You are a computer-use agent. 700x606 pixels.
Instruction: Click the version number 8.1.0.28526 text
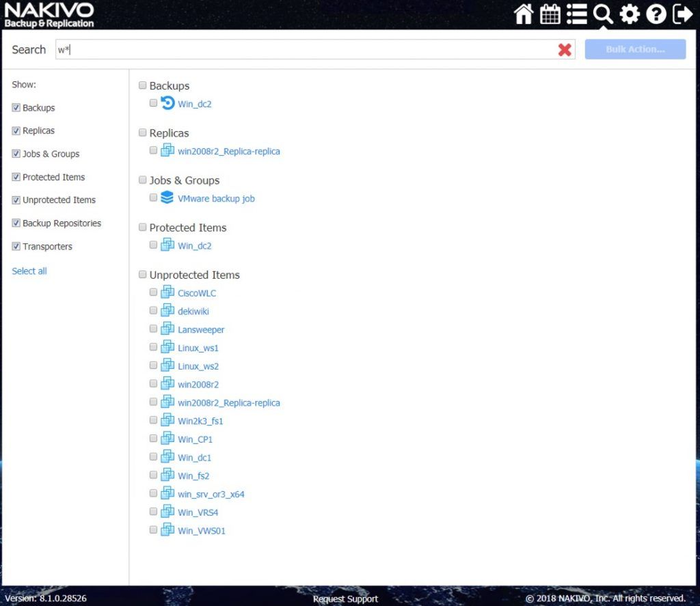[63, 598]
